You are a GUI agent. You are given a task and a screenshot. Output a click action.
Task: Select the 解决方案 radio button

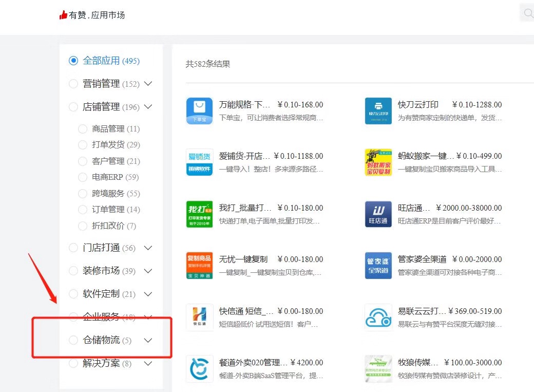[73, 363]
